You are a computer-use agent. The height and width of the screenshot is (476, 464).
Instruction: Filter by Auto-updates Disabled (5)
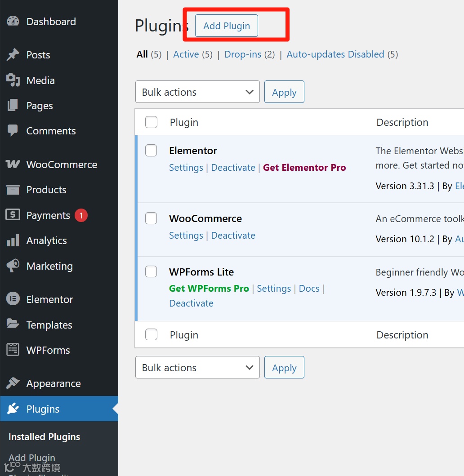(342, 54)
